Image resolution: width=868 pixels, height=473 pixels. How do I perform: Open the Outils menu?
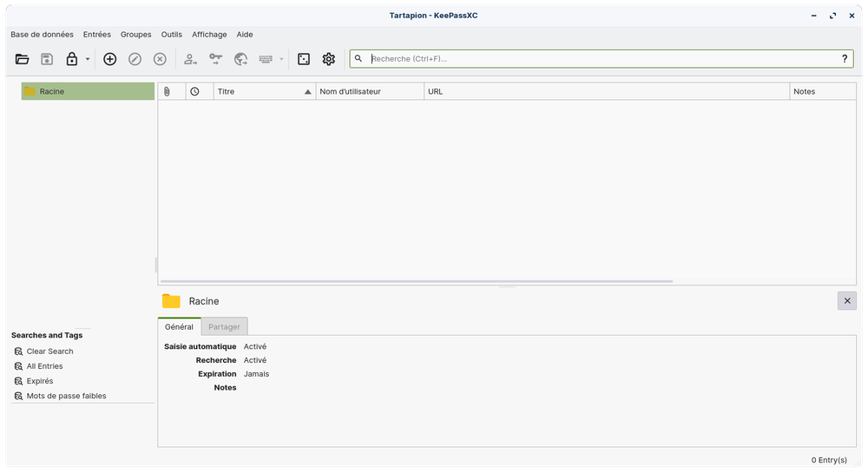pyautogui.click(x=171, y=35)
